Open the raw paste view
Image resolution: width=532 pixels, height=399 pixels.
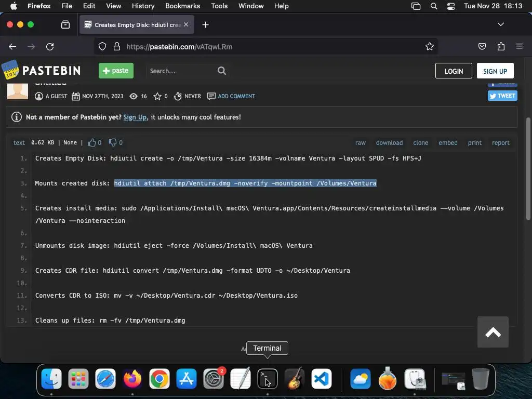[361, 143]
